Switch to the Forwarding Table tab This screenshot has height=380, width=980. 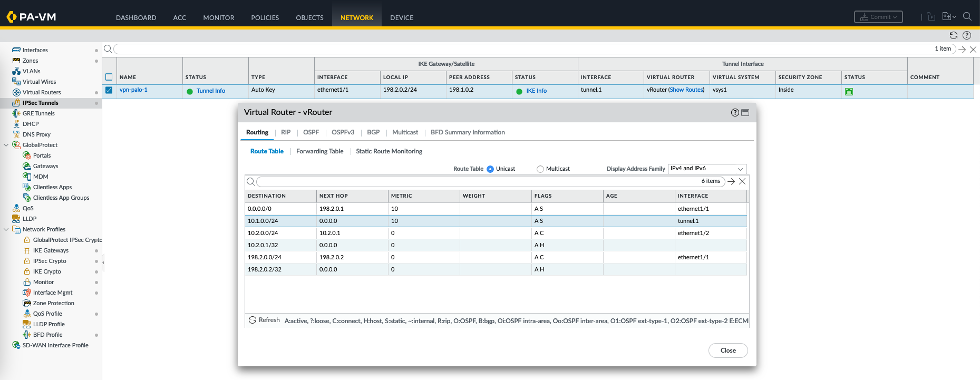319,151
